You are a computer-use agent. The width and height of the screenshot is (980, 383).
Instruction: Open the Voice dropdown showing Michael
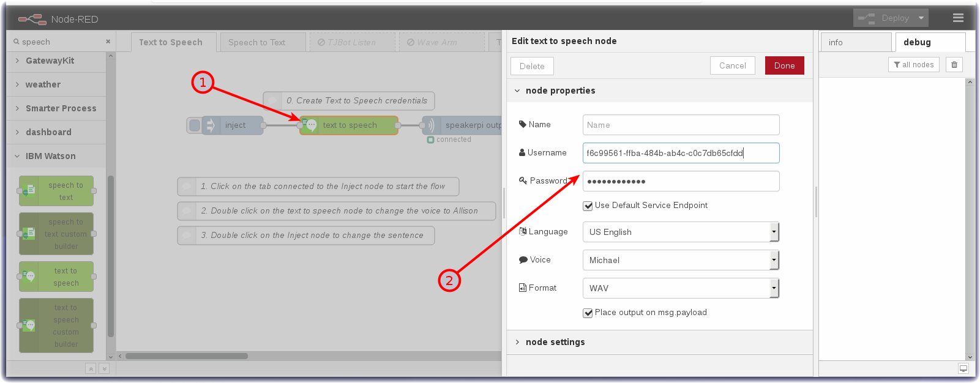tap(681, 260)
